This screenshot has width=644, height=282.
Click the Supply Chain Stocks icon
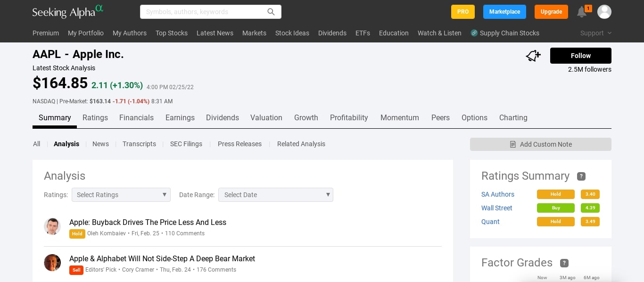[x=474, y=33]
